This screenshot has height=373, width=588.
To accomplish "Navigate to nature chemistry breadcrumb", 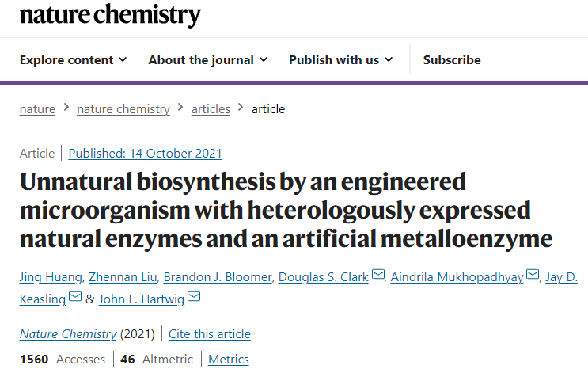I will coord(123,109).
